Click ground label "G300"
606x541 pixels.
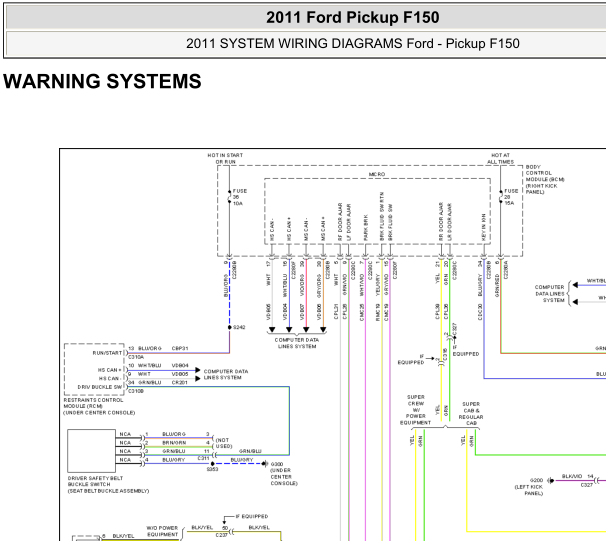[277, 464]
